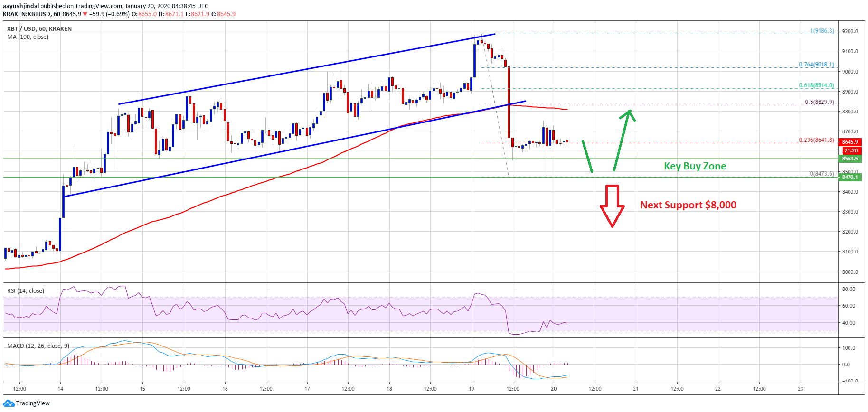The width and height of the screenshot is (868, 412).
Task: Click the TradingView cloud logo icon
Action: click(x=9, y=403)
